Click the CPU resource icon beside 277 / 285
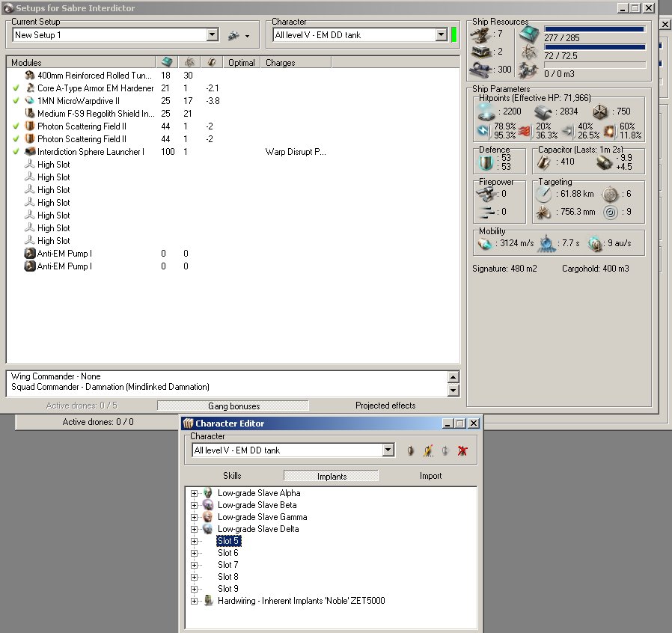Image resolution: width=672 pixels, height=633 pixels. (529, 35)
